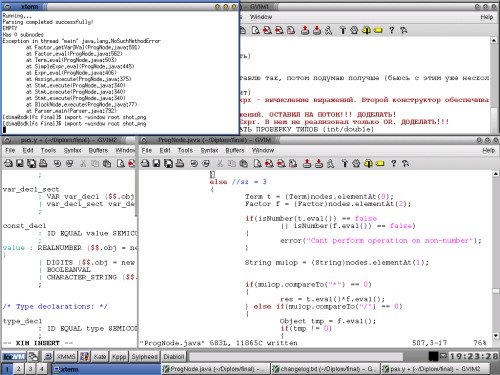Click 'Parsing completed successfully!' line in xterm

(48, 22)
